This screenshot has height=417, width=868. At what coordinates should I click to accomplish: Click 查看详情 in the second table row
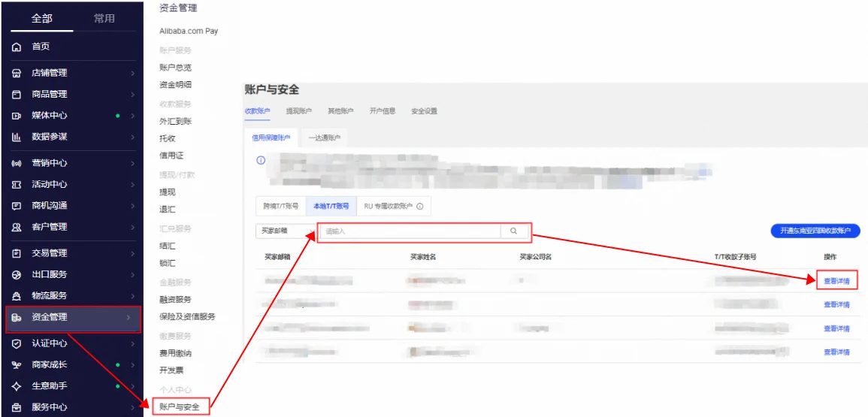click(836, 304)
